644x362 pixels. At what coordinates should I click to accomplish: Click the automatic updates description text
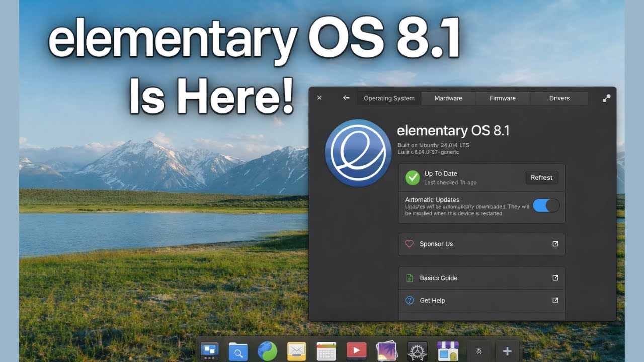(x=467, y=210)
